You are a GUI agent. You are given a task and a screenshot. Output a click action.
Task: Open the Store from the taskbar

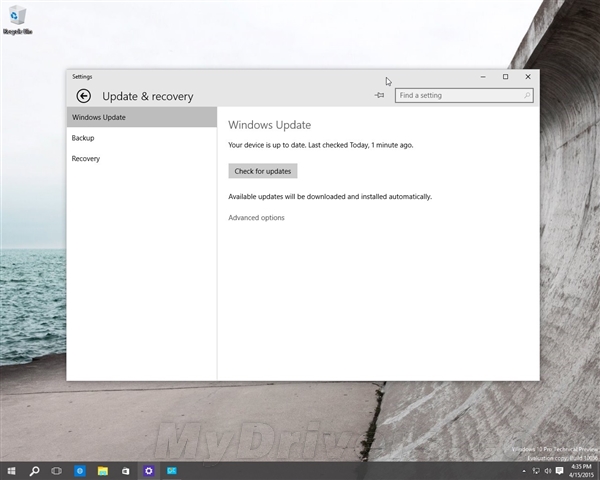click(126, 471)
